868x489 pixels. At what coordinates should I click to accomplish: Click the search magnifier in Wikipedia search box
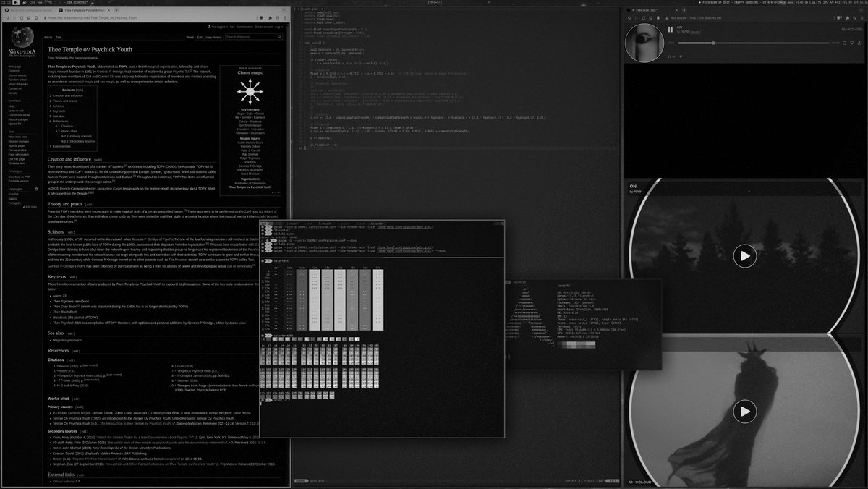tap(279, 37)
